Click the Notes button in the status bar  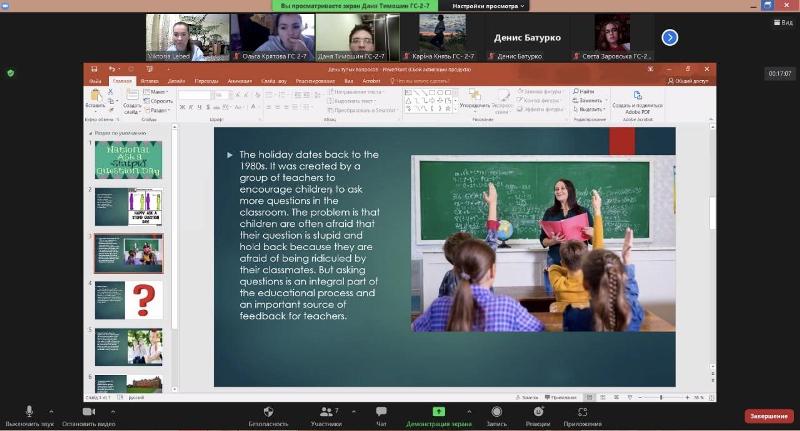(x=527, y=397)
